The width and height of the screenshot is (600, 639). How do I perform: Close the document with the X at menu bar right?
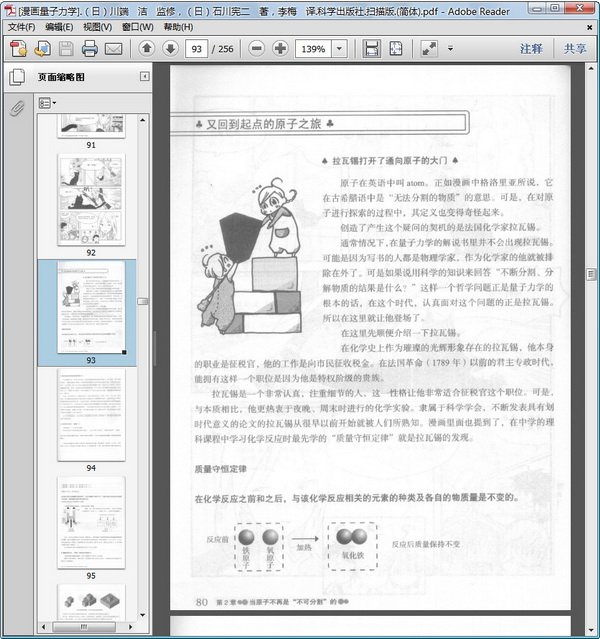pyautogui.click(x=589, y=27)
